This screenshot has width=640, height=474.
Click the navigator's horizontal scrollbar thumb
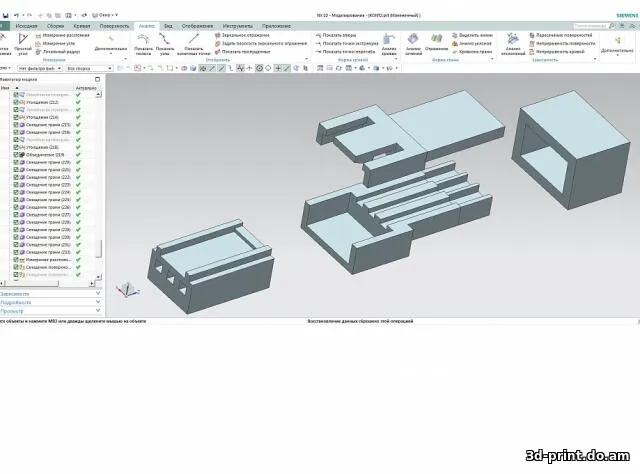31,283
